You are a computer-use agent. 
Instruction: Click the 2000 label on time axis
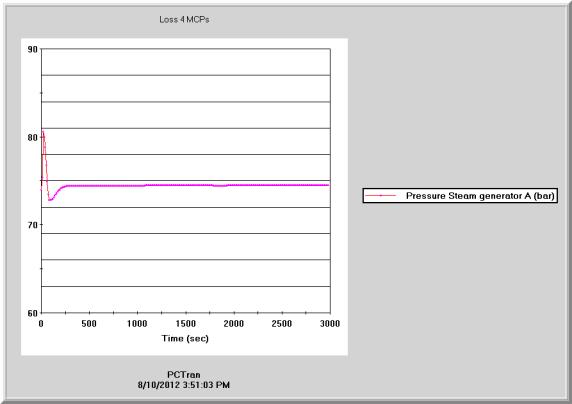coord(233,323)
